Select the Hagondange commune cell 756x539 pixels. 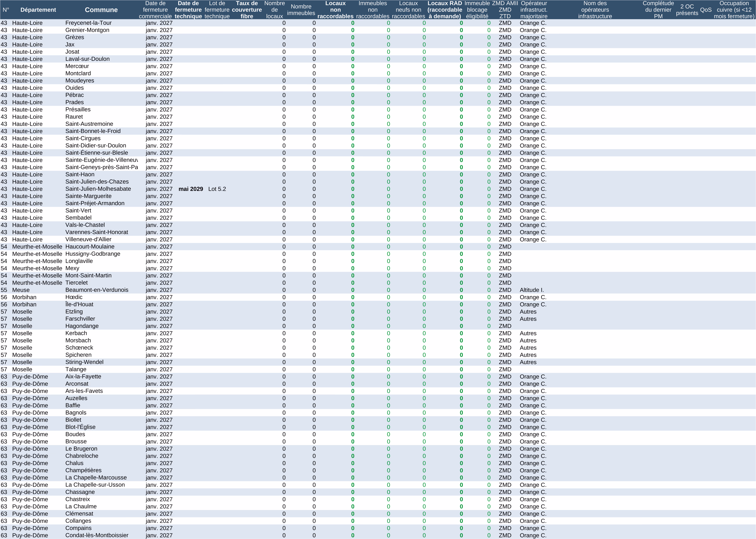[82, 326]
